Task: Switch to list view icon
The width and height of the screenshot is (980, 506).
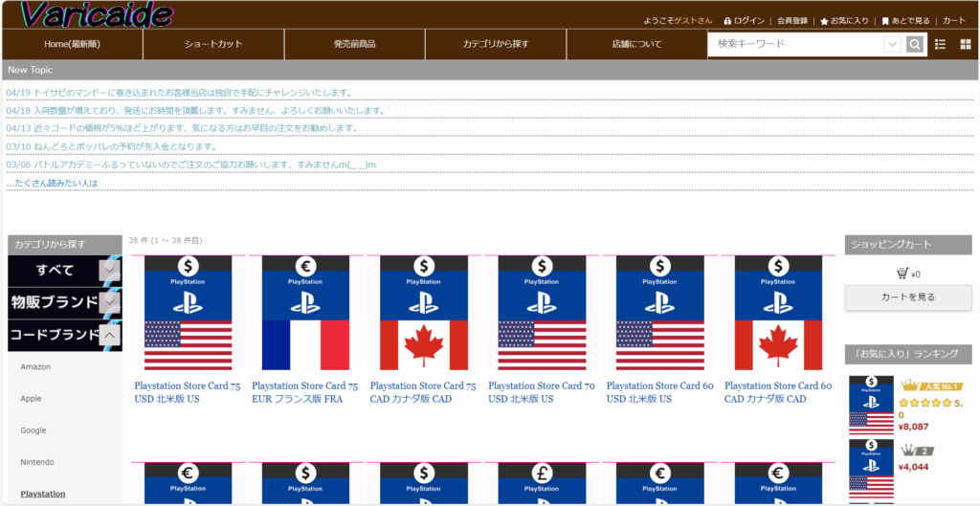Action: point(940,44)
